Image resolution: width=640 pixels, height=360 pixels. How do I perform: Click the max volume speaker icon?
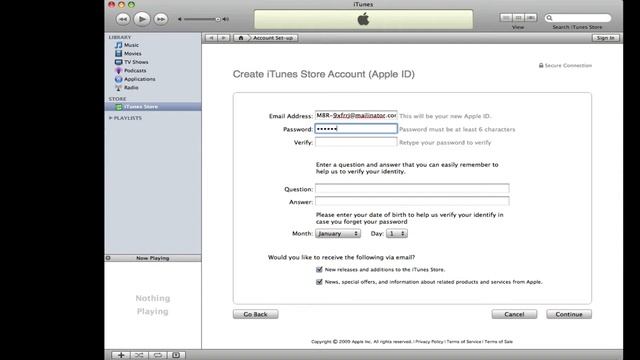pyautogui.click(x=226, y=19)
